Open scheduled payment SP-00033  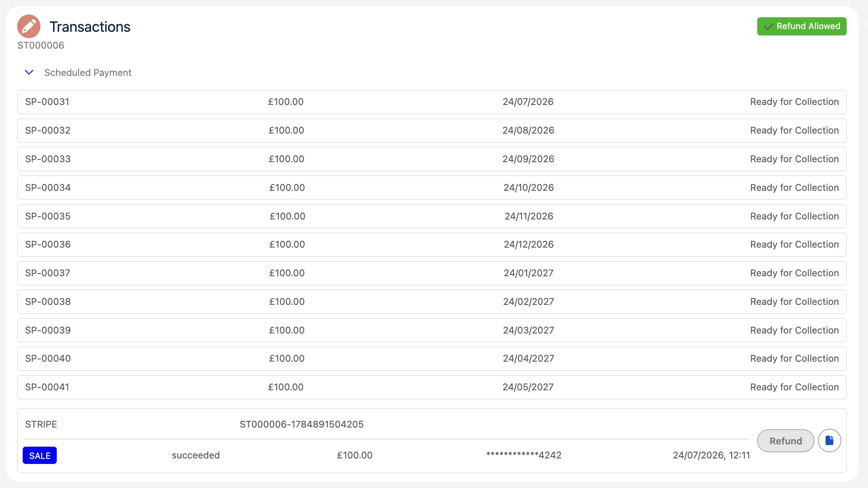tap(432, 159)
